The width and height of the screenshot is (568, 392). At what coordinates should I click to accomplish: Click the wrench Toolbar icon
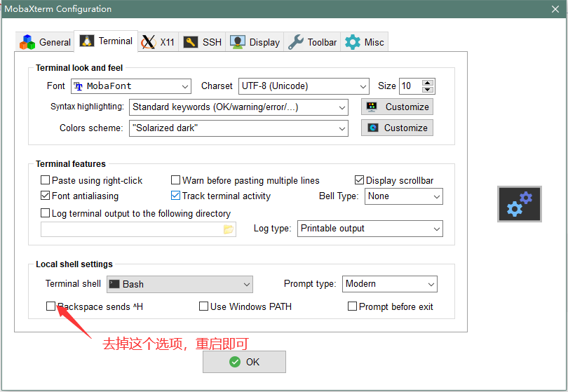[296, 42]
